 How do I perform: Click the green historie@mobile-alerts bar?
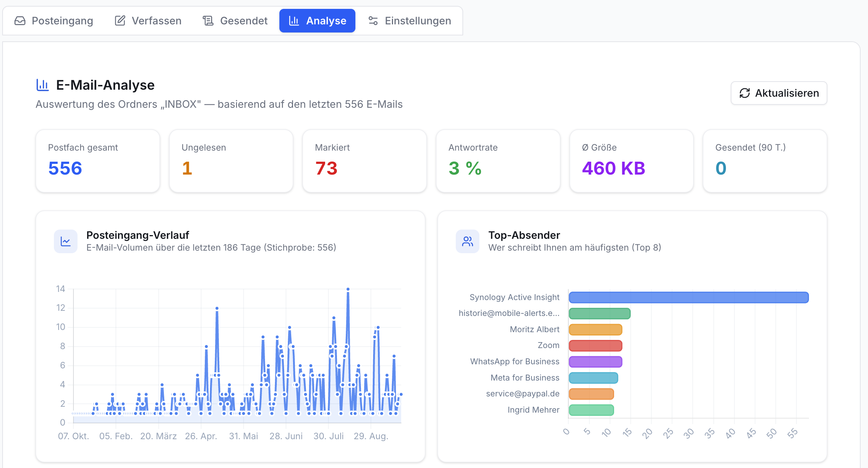click(x=600, y=314)
